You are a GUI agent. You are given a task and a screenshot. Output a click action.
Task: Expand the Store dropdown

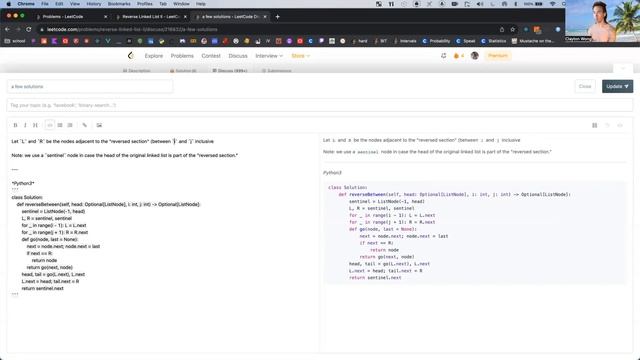[x=300, y=56]
